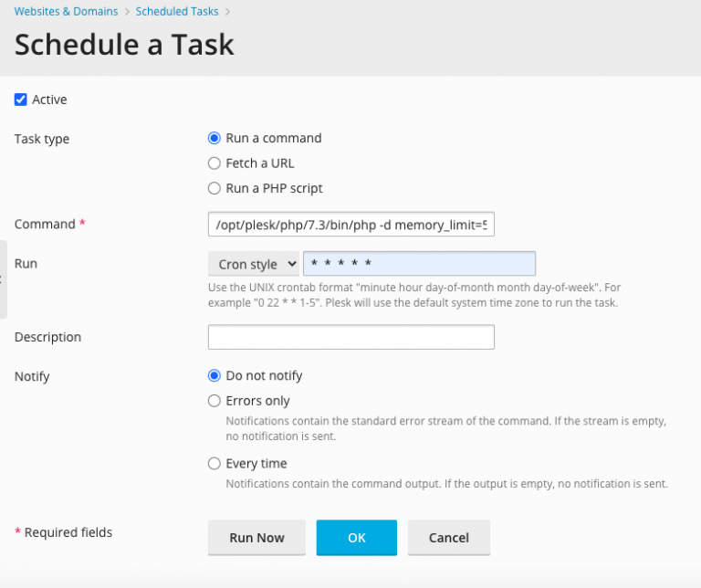
Task: Go to the Scheduled Tasks breadcrumb link
Action: coord(177,12)
